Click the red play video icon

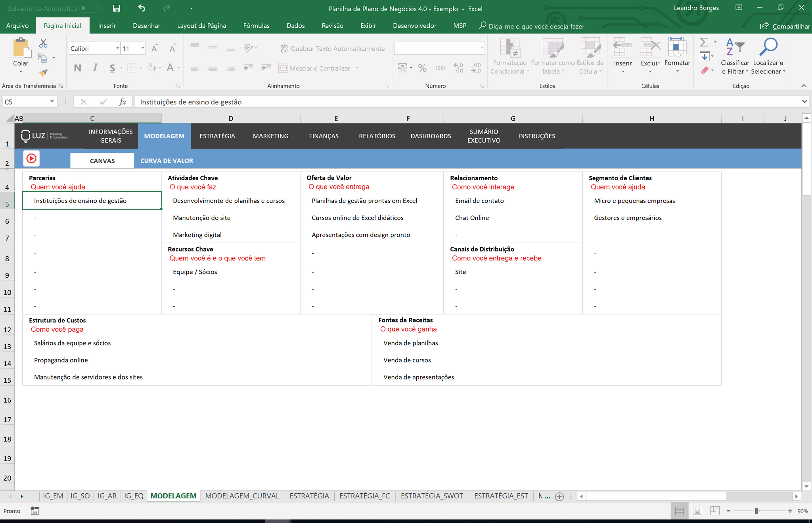pos(31,159)
